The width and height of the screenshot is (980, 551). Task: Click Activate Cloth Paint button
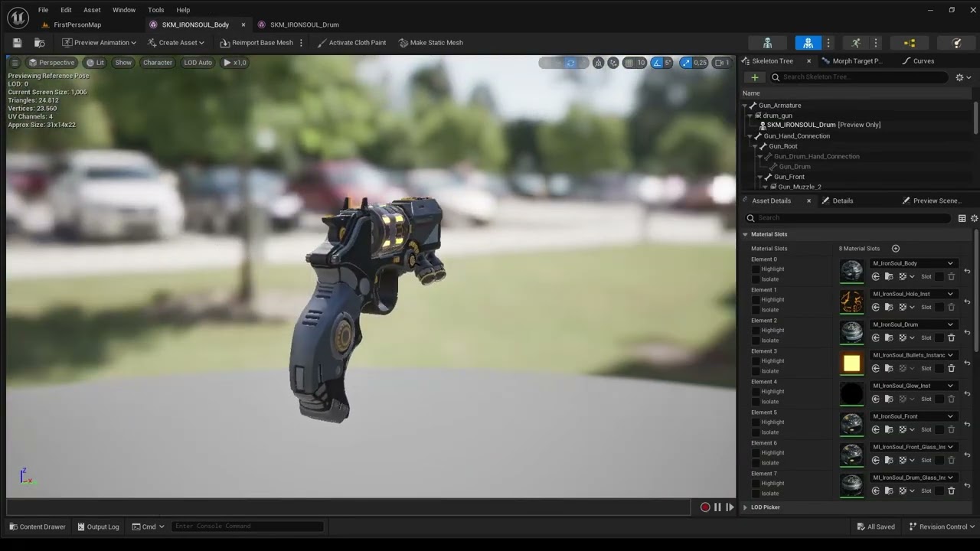[351, 43]
